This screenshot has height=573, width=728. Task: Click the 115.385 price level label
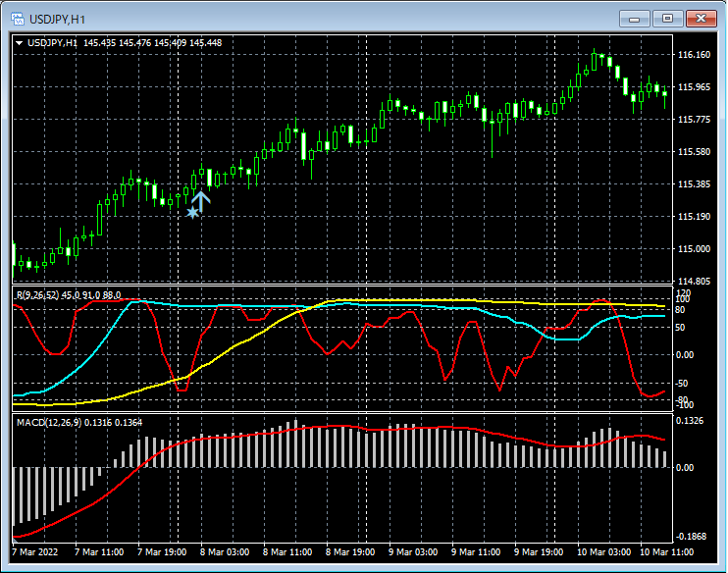[694, 184]
